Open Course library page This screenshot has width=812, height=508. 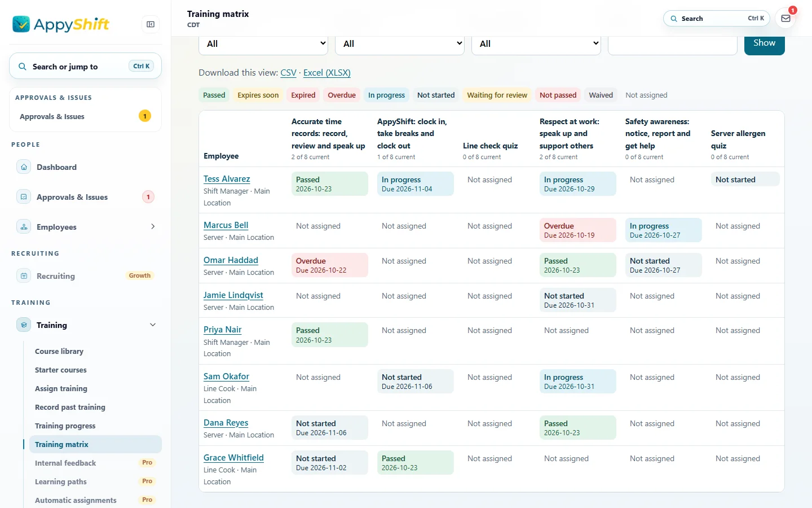pos(59,351)
